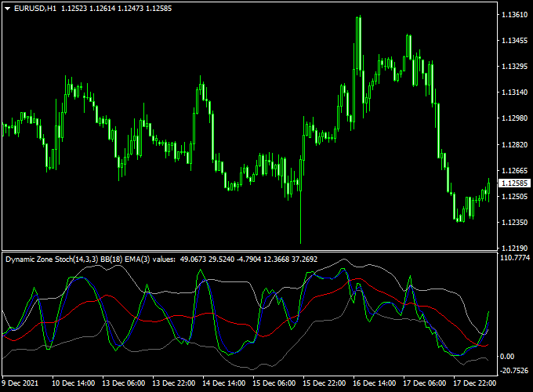Click the 15 Dec 22:00 time axis label
Screen dimensions: 533x392
pyautogui.click(x=325, y=383)
